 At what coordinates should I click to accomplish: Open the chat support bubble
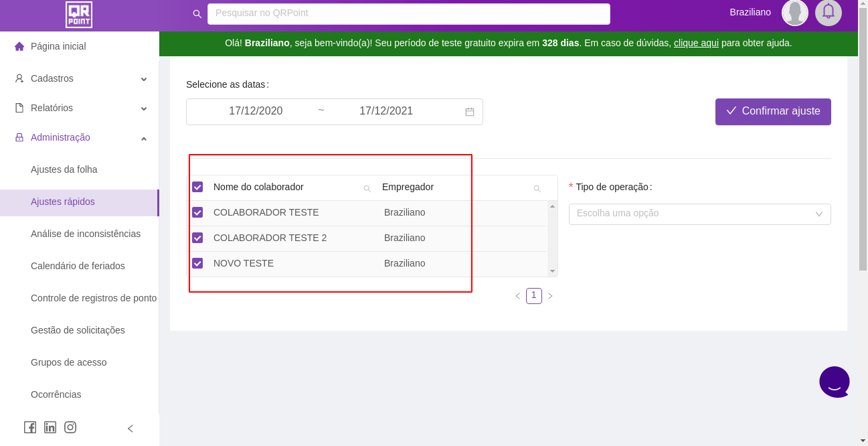pyautogui.click(x=834, y=382)
